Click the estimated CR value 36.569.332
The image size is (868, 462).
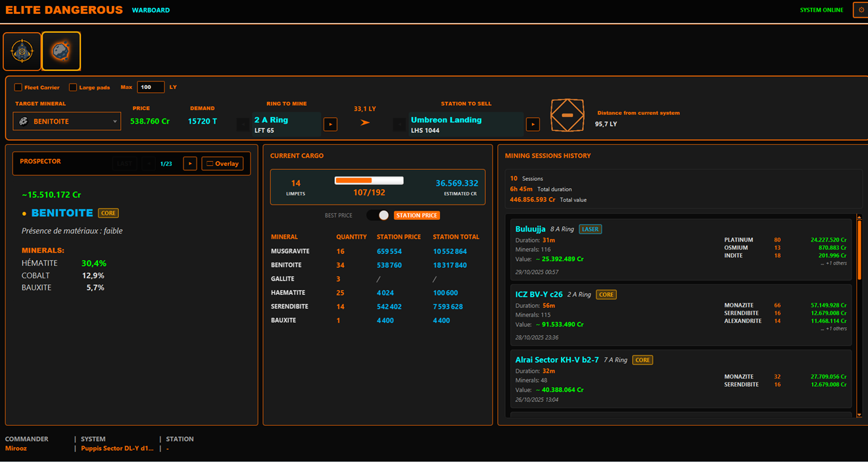click(456, 183)
